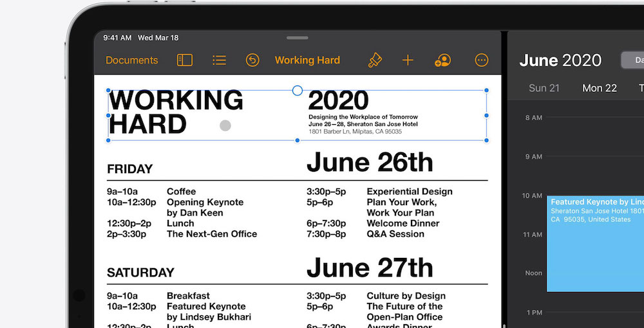Tap the address '1801 Barber Ln, Milpitas'
The height and width of the screenshot is (328, 644).
point(355,132)
